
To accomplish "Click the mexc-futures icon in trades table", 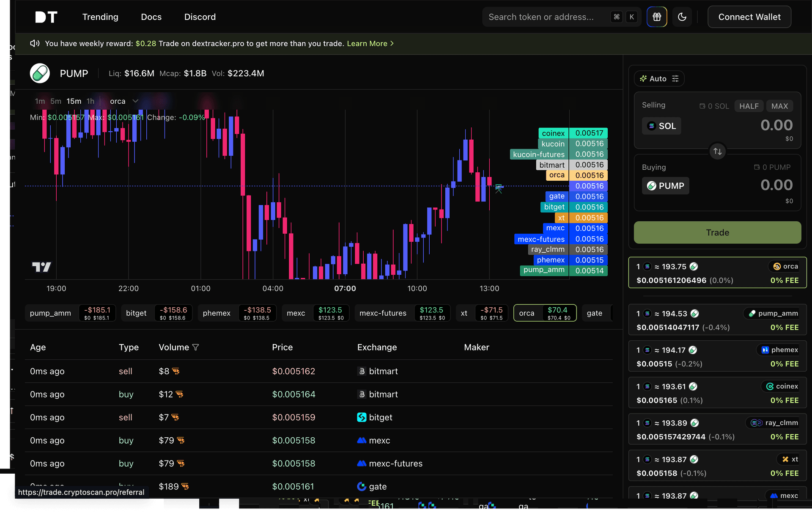I will pos(362,463).
